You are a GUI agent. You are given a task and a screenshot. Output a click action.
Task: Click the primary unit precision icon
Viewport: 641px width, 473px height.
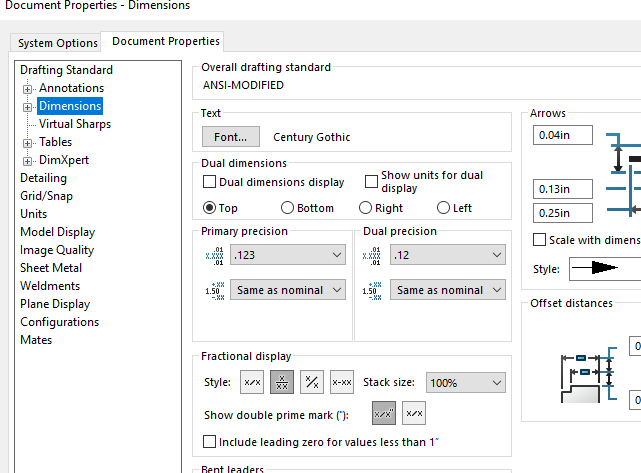point(215,256)
